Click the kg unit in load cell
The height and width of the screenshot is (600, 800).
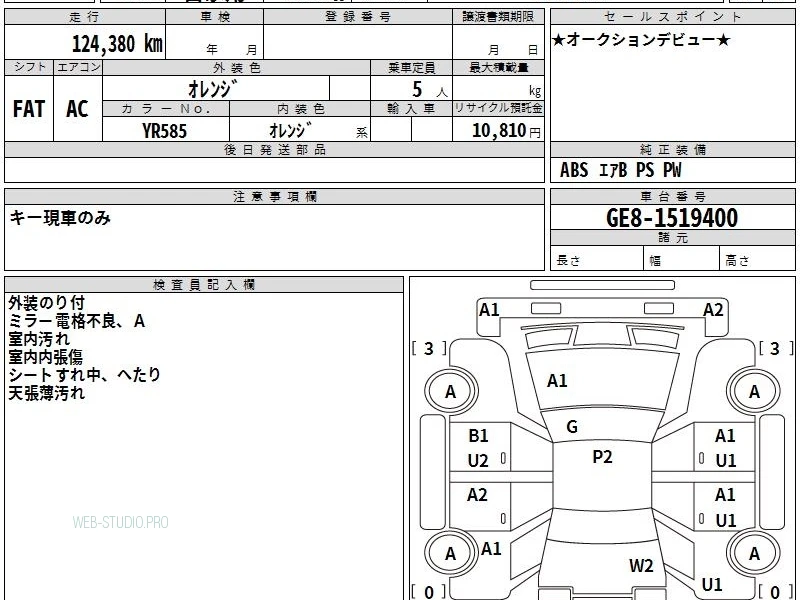(535, 91)
